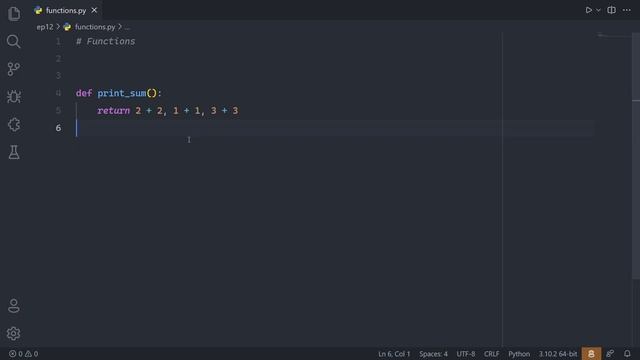
Task: Click the 'def' keyword
Action: point(84,93)
